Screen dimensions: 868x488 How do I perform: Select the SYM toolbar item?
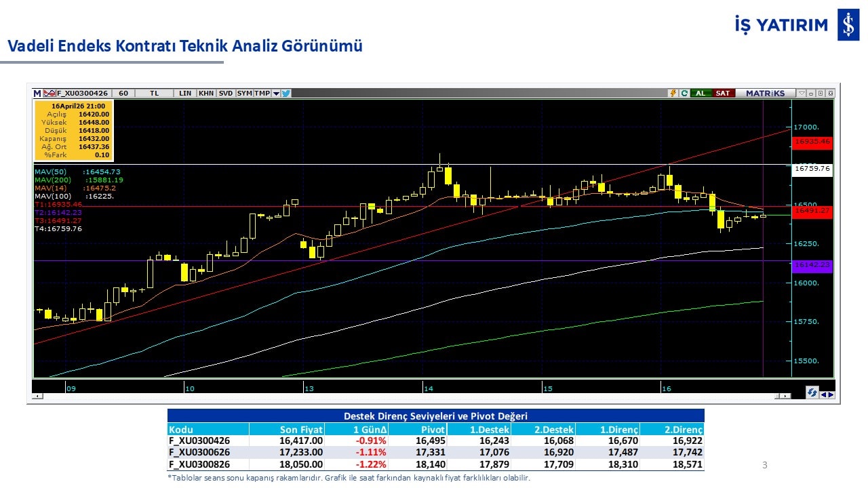click(244, 94)
